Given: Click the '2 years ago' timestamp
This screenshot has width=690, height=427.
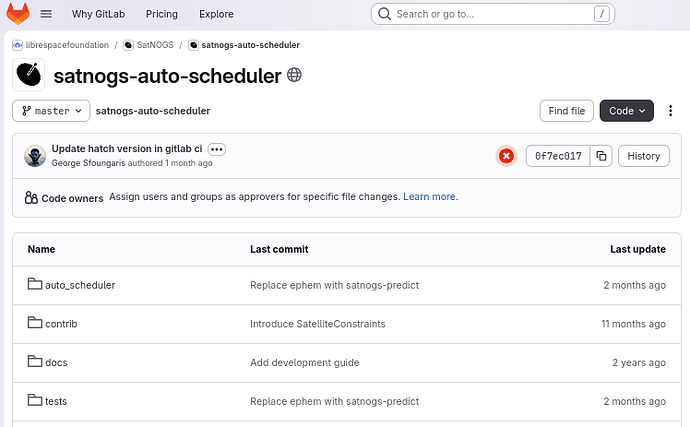Looking at the screenshot, I should click(x=639, y=363).
